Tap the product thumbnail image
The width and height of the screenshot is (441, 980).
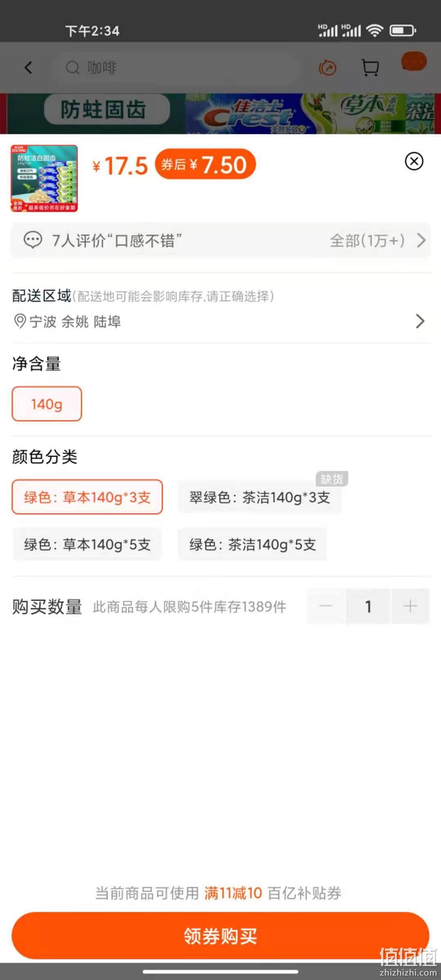tap(44, 178)
